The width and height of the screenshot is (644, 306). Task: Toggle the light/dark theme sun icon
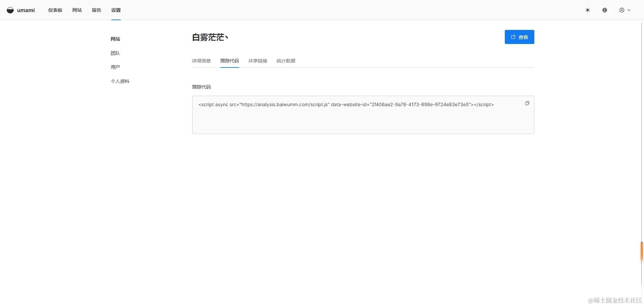tap(588, 10)
